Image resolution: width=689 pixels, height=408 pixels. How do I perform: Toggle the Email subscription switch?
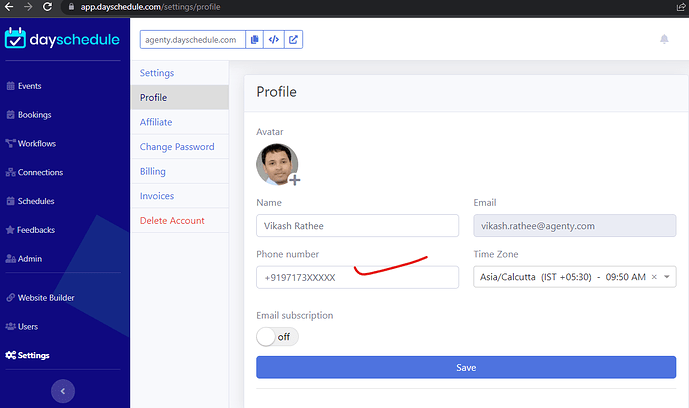click(x=277, y=337)
